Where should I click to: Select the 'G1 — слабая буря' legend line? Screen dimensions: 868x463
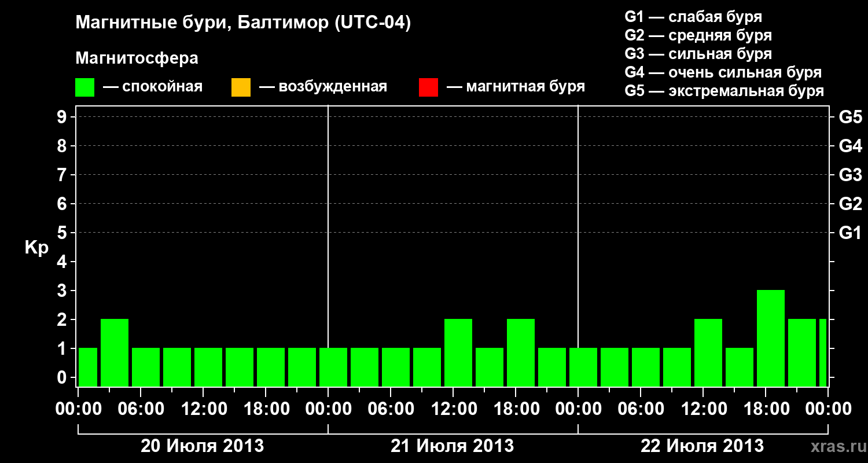point(693,17)
